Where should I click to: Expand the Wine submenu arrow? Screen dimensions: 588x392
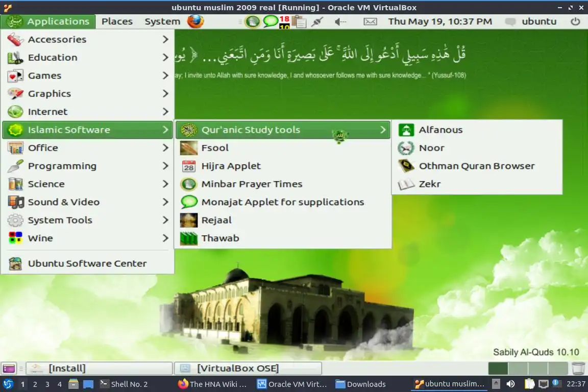point(165,238)
